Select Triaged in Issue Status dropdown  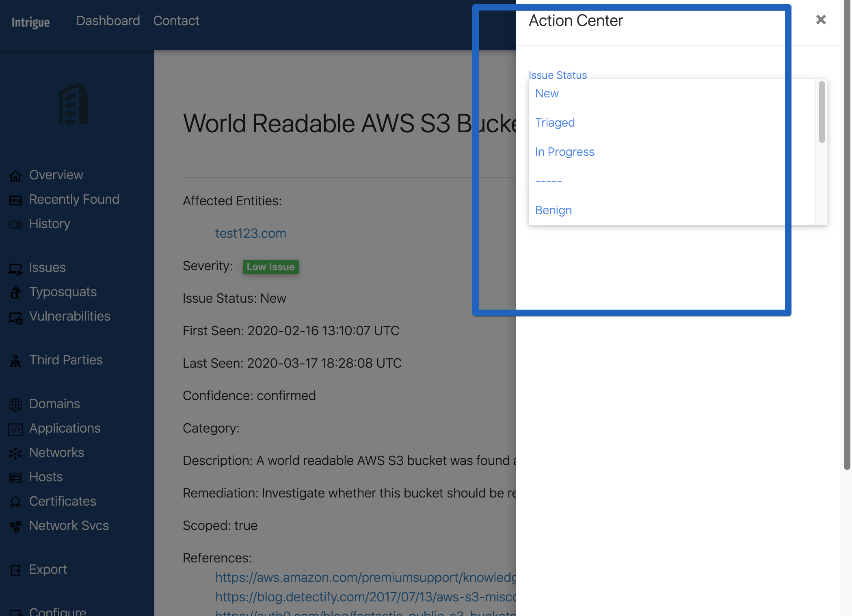click(672, 123)
